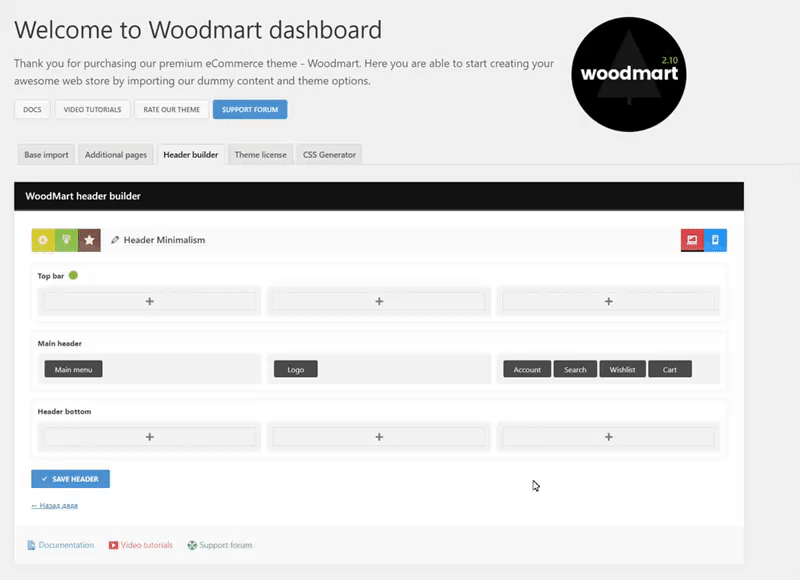Click the Support Forum button

[250, 110]
